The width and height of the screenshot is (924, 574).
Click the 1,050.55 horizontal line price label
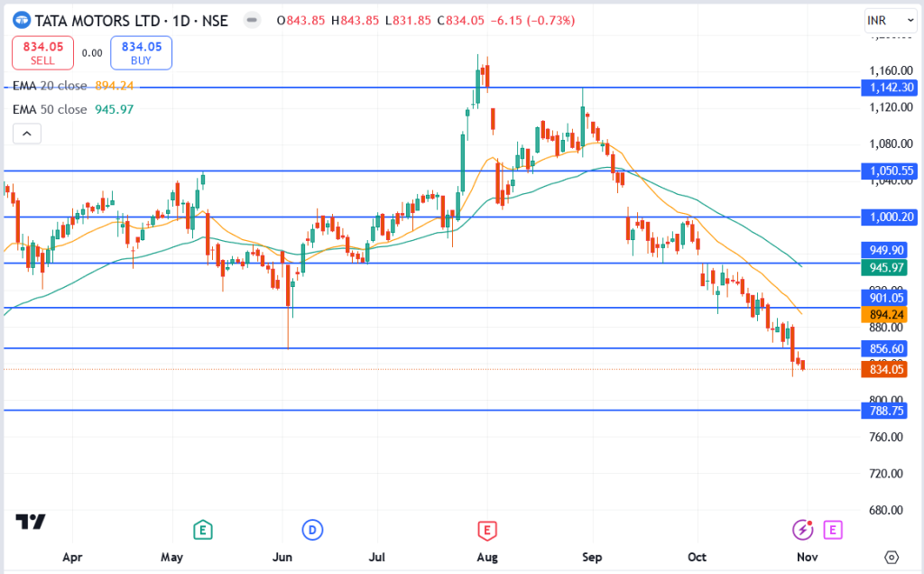point(889,171)
